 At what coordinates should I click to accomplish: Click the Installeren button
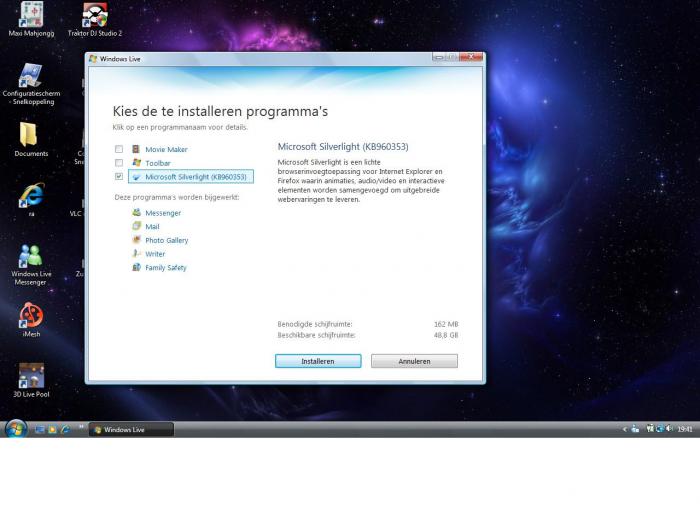click(318, 361)
